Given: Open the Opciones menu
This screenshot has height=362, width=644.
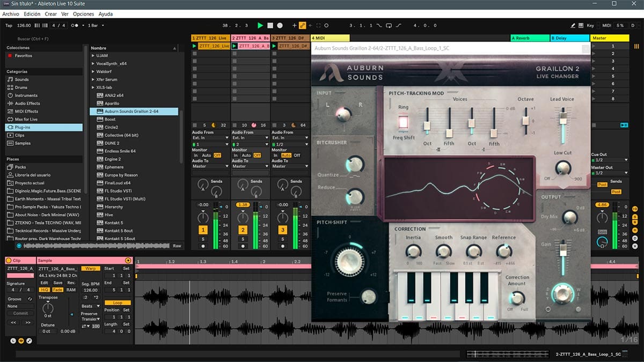Looking at the screenshot, I should [83, 14].
